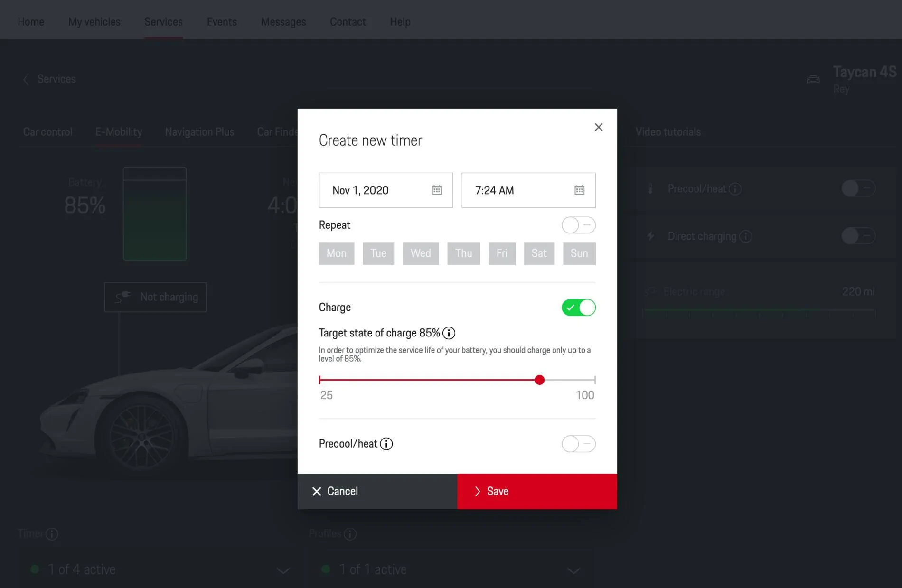Open the time picker icon beside 7:24 AM
The height and width of the screenshot is (588, 902).
click(x=579, y=190)
